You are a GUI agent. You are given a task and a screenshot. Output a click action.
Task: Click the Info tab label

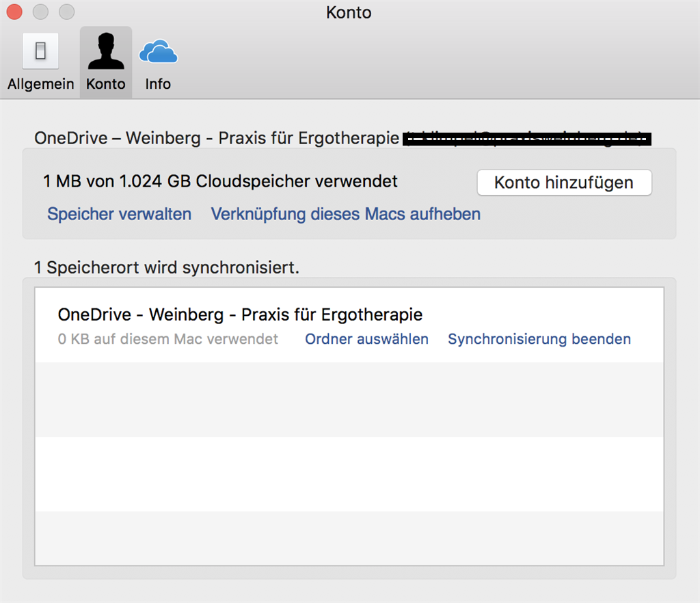pyautogui.click(x=158, y=84)
